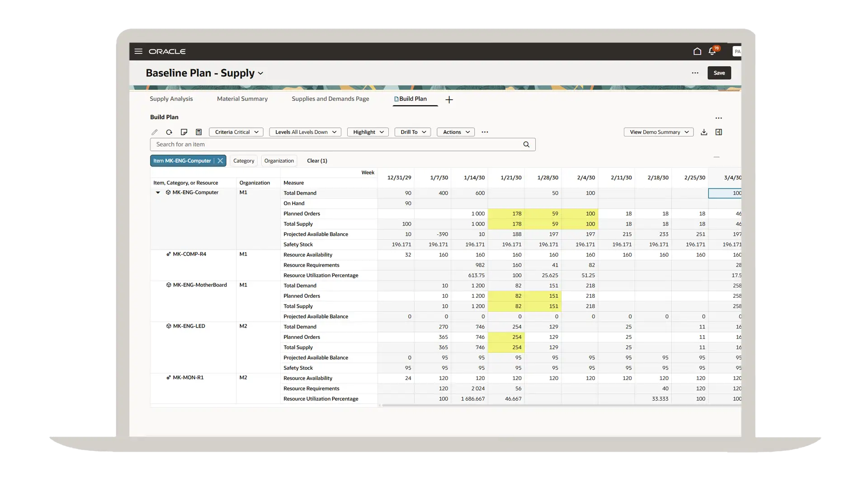
Task: Remove the Item MK-ENG-Computer filter chip
Action: coord(220,161)
